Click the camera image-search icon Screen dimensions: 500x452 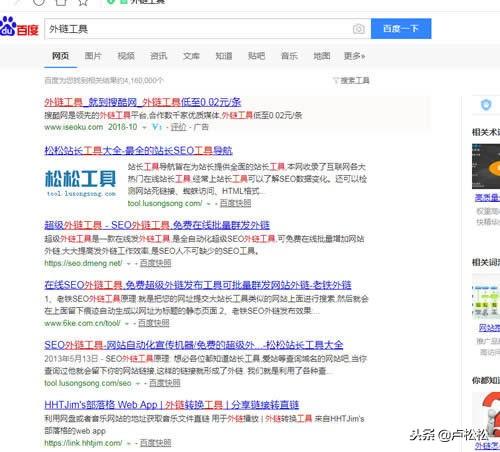pos(359,29)
